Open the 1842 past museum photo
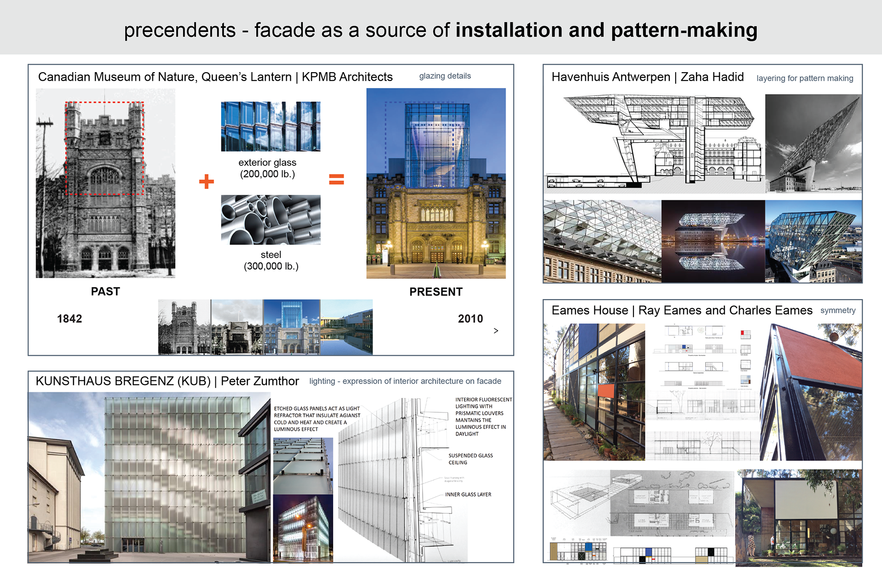 click(106, 183)
